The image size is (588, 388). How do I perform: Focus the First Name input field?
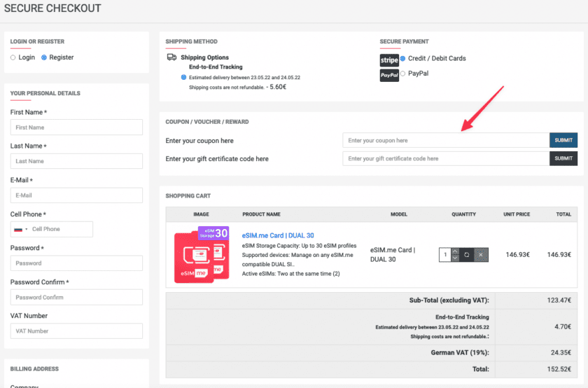pyautogui.click(x=76, y=127)
